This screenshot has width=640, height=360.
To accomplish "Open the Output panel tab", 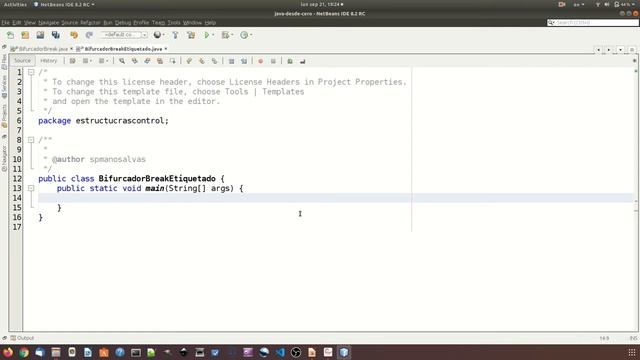I will tap(22, 338).
